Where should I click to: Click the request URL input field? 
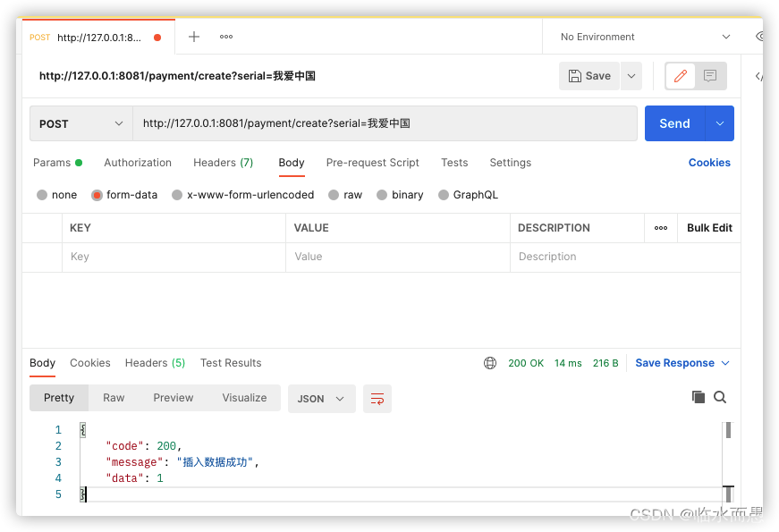click(x=385, y=123)
